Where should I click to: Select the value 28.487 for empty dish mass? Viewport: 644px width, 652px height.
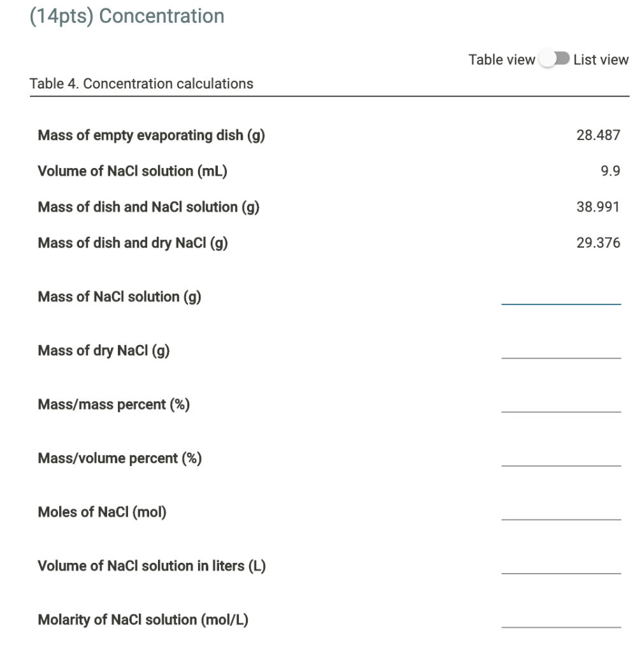599,135
